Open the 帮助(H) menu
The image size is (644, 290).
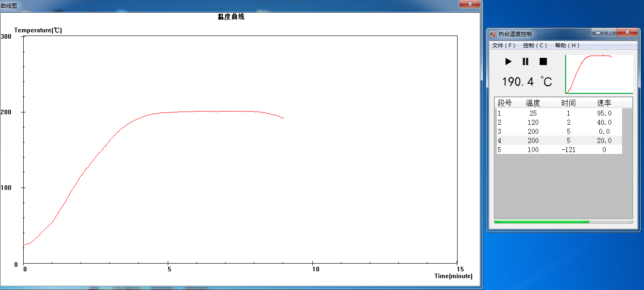click(x=567, y=46)
